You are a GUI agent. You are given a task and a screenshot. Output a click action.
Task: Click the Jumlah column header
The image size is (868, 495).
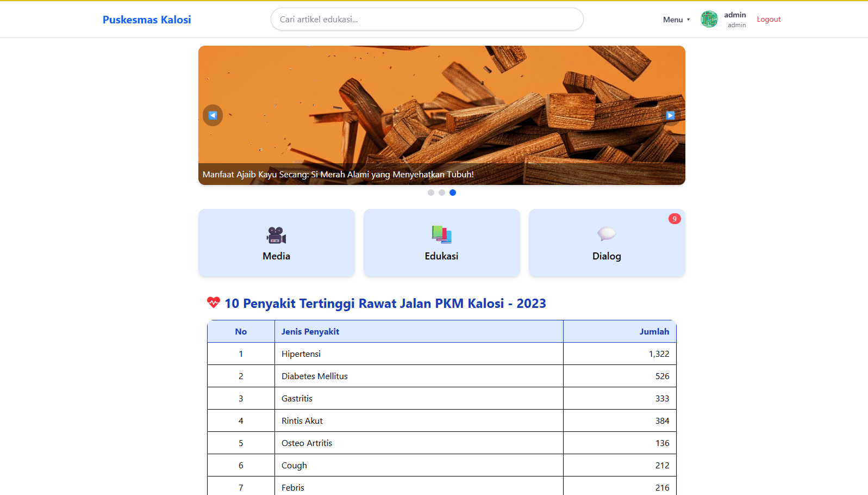point(620,332)
